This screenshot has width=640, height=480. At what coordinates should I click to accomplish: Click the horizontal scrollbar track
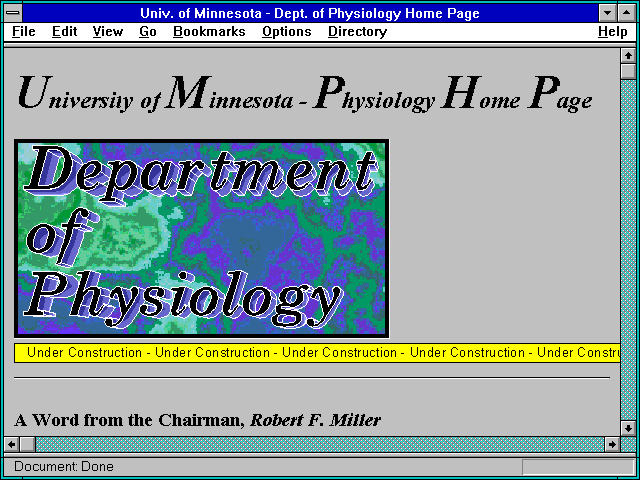[320, 444]
